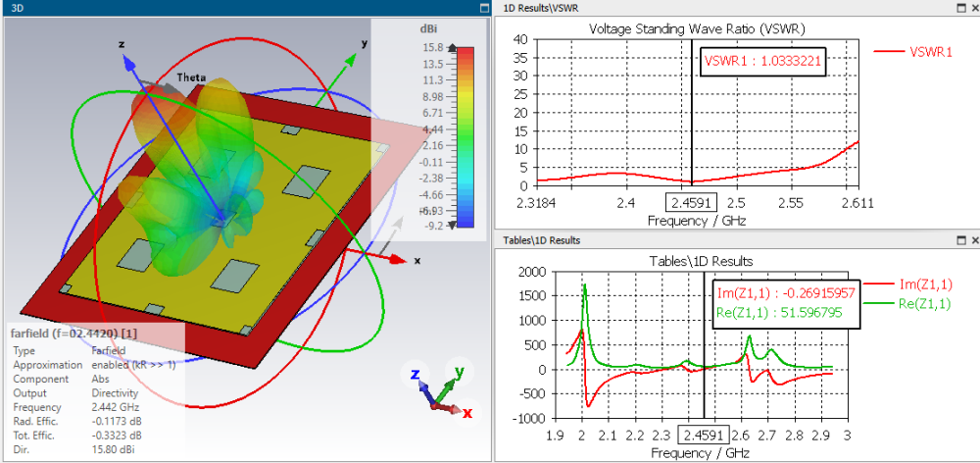Screen dimensions: 980x463
Task: Click the XYZ orientation axes gizmo
Action: (x=441, y=389)
